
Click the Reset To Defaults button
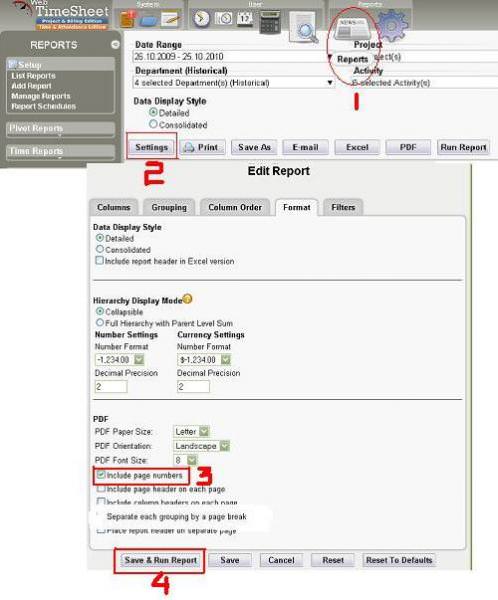tap(399, 560)
